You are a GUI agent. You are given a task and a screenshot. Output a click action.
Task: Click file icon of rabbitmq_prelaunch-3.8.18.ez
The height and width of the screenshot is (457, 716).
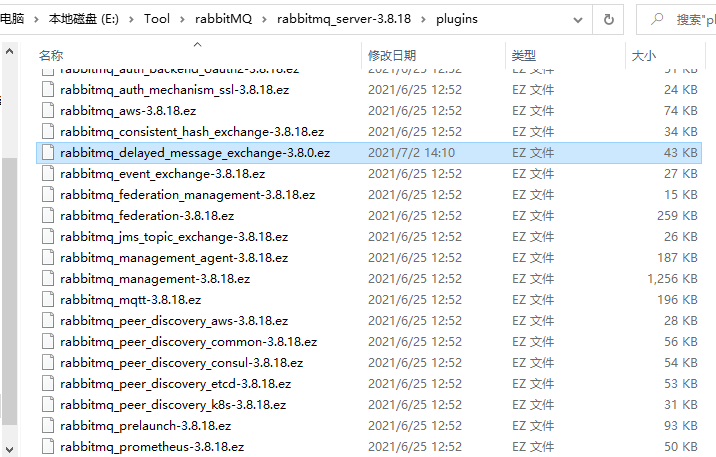point(48,425)
